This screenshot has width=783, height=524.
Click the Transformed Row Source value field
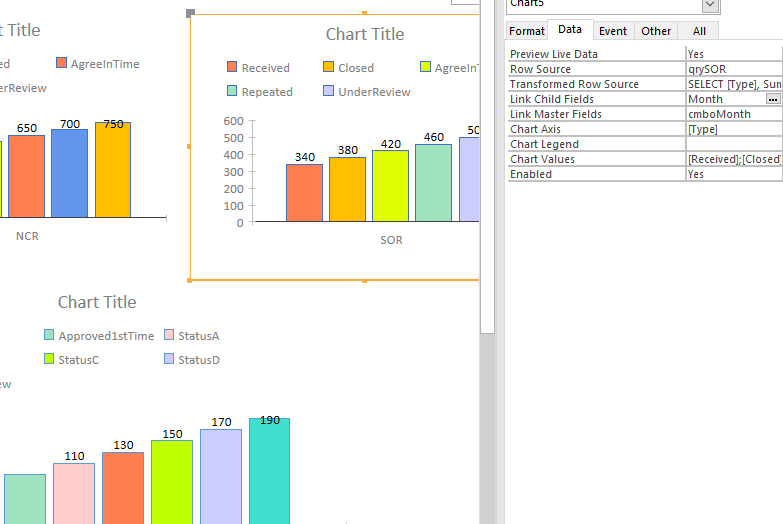click(734, 84)
